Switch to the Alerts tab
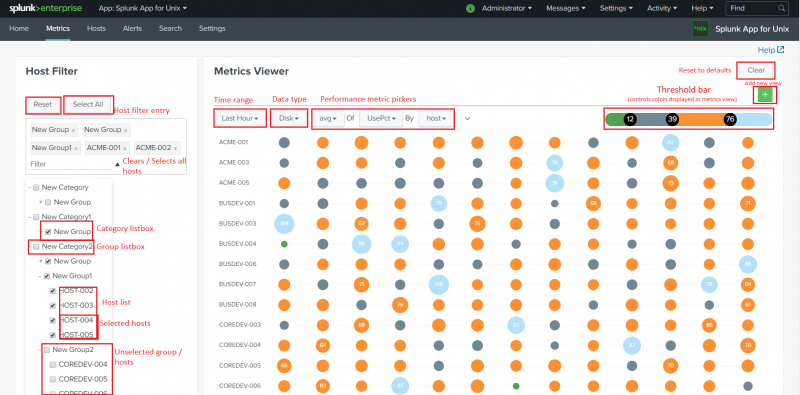800x395 pixels. [132, 29]
